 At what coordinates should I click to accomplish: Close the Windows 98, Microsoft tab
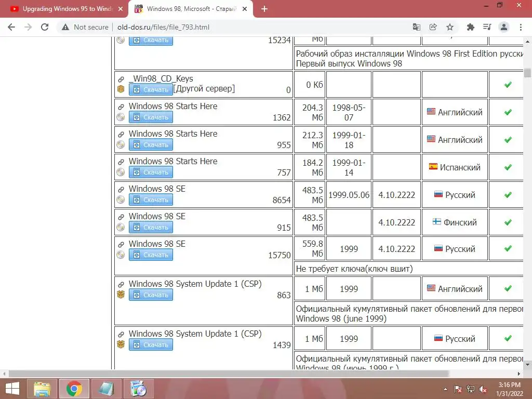point(245,9)
